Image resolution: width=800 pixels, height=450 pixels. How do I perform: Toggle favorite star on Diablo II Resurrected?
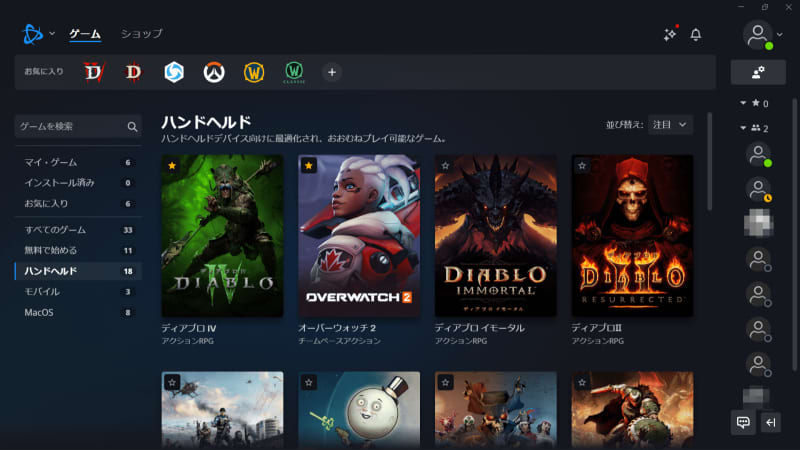582,165
